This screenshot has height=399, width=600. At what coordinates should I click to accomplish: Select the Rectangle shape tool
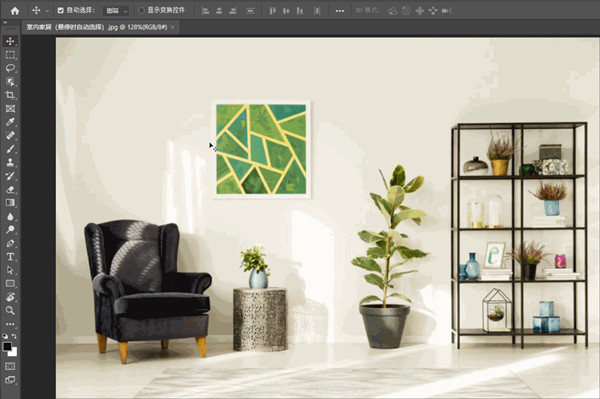[x=10, y=283]
